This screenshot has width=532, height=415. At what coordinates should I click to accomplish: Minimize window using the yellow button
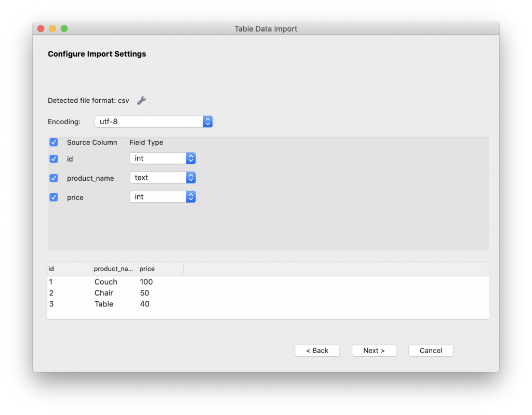pyautogui.click(x=52, y=29)
